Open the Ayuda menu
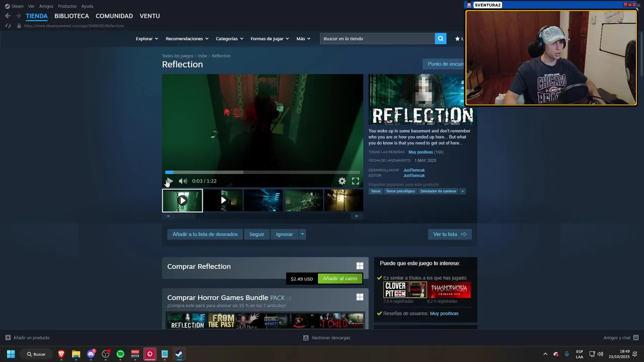The width and height of the screenshot is (644, 362). pos(87,6)
